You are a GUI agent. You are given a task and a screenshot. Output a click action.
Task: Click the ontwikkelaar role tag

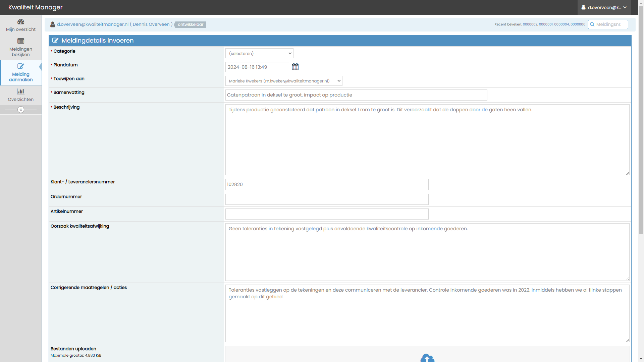pos(191,24)
